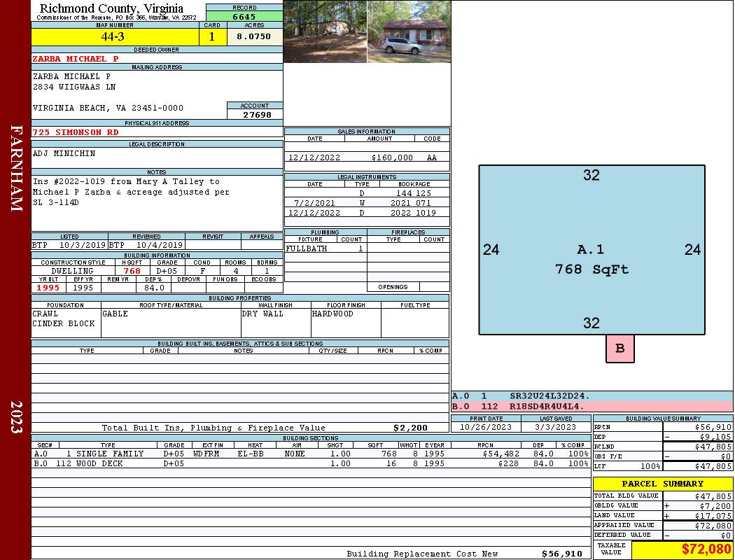The width and height of the screenshot is (735, 560).
Task: Click Building Replacement Cost New $56,910
Action: 561,554
